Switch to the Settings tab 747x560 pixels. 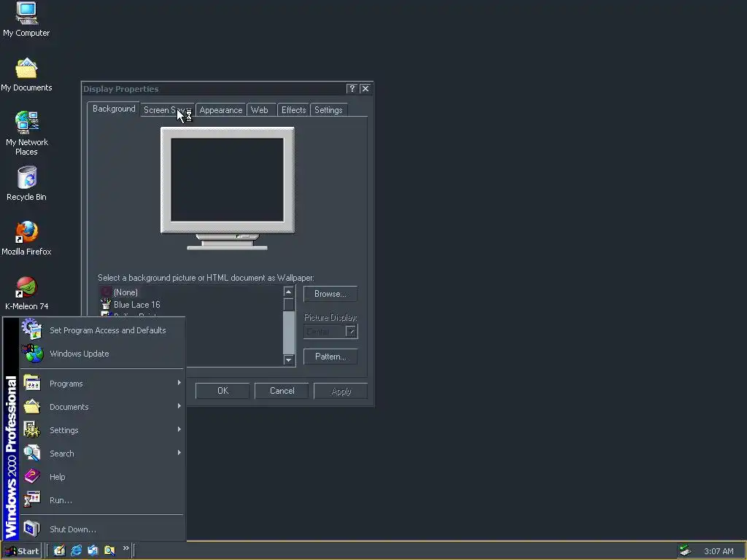coord(328,110)
